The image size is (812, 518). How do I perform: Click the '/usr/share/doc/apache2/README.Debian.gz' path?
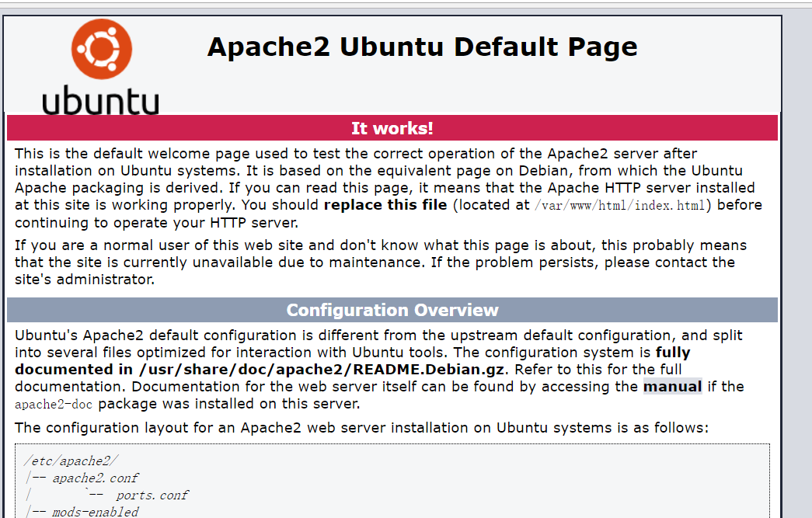[x=322, y=370]
